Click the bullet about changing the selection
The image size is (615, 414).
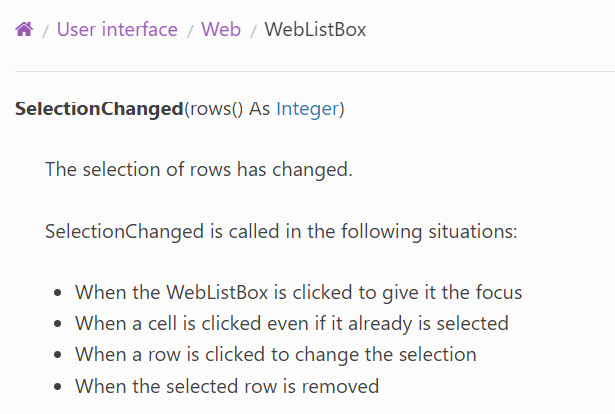(x=275, y=354)
